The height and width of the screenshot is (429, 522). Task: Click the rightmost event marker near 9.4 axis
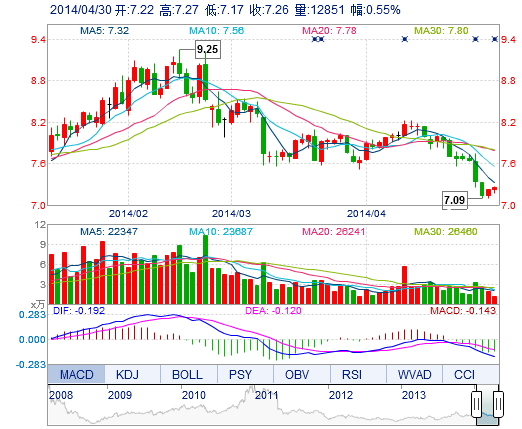[495, 39]
